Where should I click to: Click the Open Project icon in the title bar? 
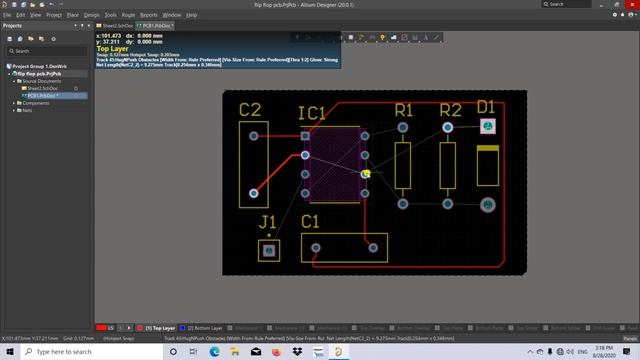(42, 4)
